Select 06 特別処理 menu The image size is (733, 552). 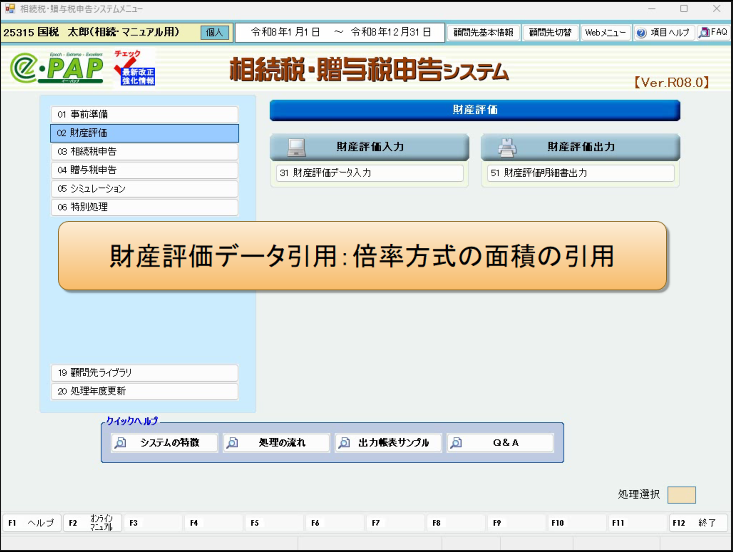point(144,207)
